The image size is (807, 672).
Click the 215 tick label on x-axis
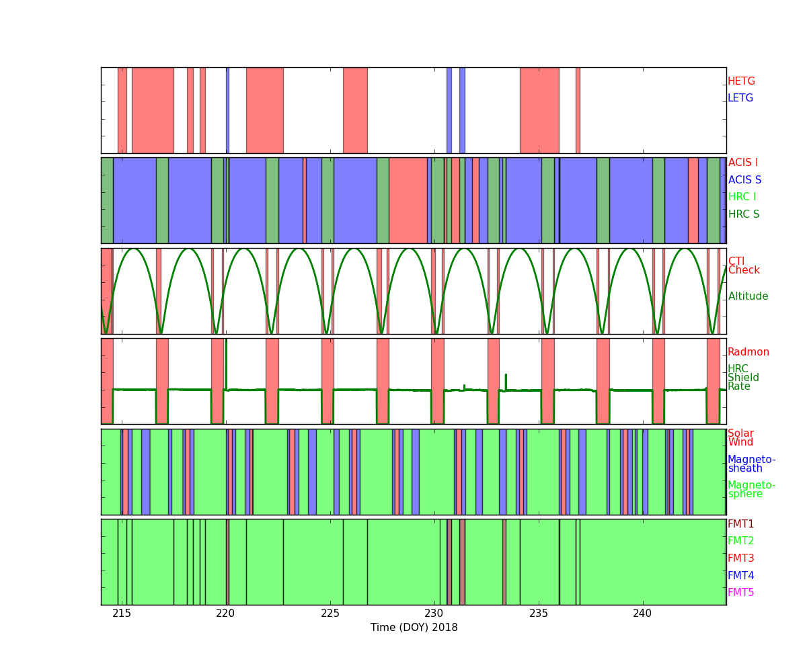tap(122, 614)
